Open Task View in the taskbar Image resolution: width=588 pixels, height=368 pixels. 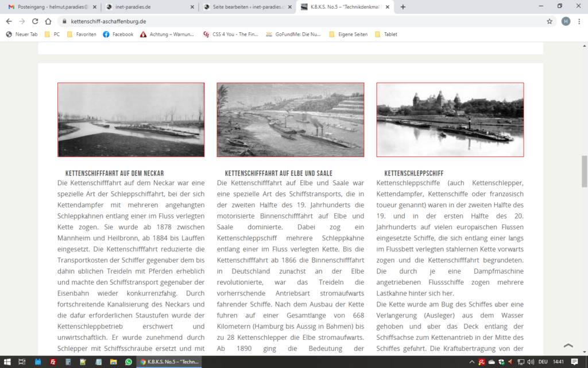[x=22, y=362]
